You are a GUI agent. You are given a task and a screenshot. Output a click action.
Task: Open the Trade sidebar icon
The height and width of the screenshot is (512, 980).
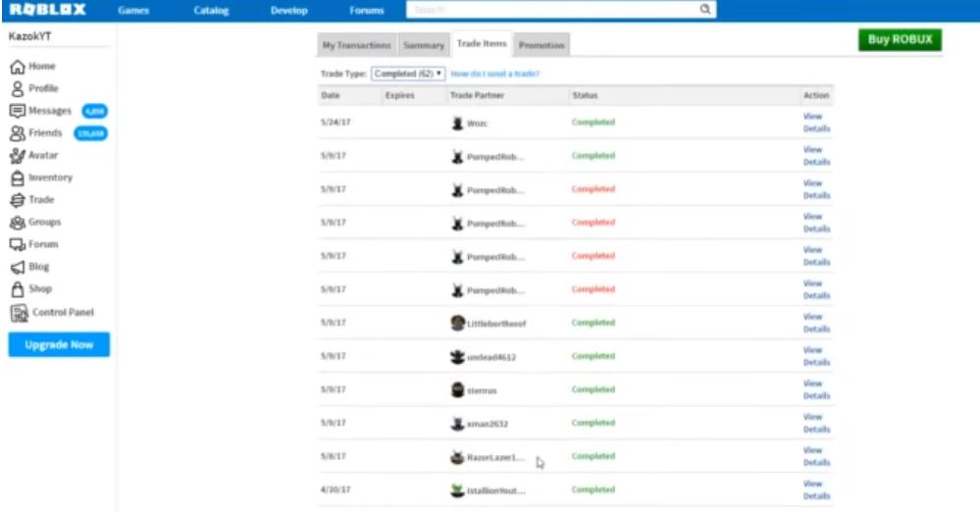pos(18,200)
